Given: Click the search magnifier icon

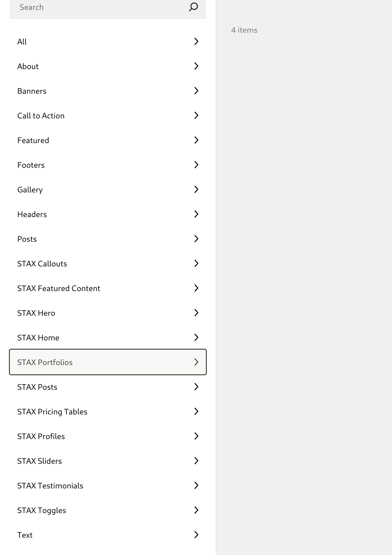Looking at the screenshot, I should click(x=193, y=7).
